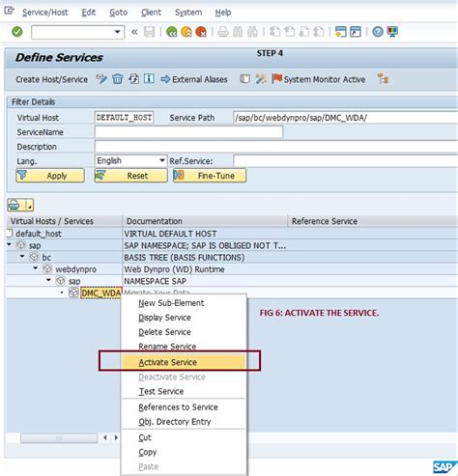The height and width of the screenshot is (476, 458).
Task: Click the Customize Local Layout monitor icon
Action: [x=392, y=32]
